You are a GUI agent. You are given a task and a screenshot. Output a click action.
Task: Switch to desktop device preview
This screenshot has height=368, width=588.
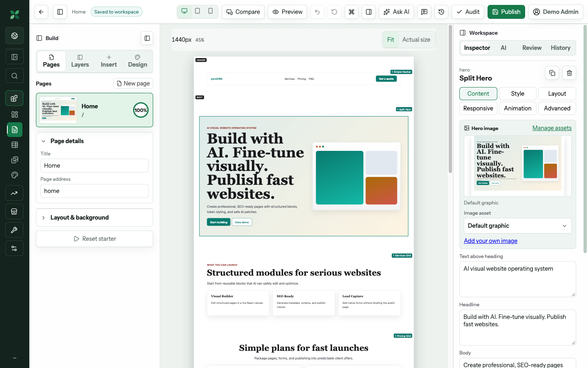[x=185, y=11]
